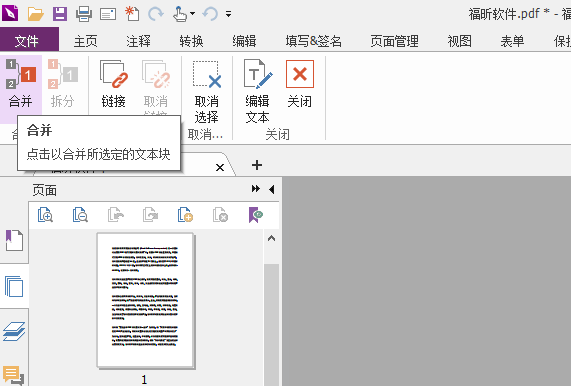Click the page number 1 label
The image size is (571, 386).
pyautogui.click(x=144, y=380)
